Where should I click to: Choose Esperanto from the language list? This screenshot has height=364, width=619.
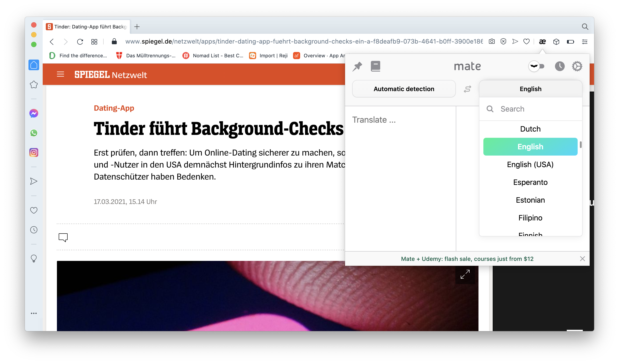pyautogui.click(x=530, y=182)
